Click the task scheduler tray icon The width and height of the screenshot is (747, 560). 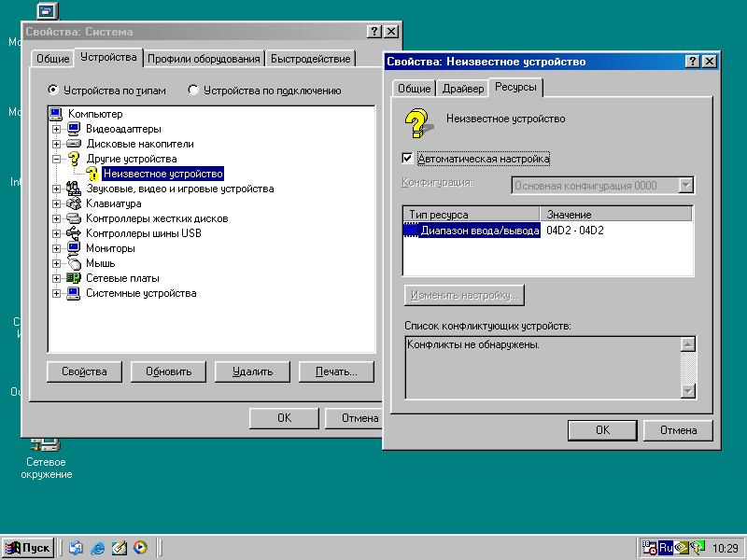click(649, 548)
